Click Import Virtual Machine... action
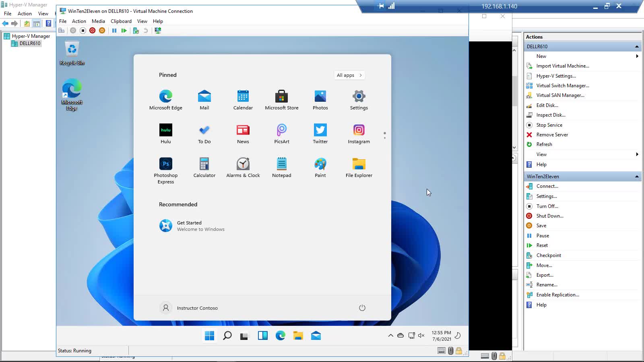This screenshot has width=644, height=362. click(x=562, y=66)
